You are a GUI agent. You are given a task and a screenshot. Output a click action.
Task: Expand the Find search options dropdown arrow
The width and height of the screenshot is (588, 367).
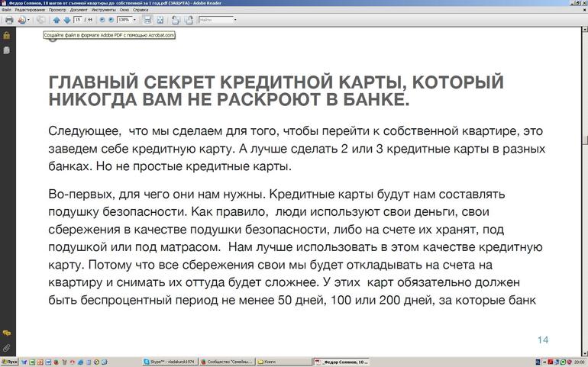[234, 20]
